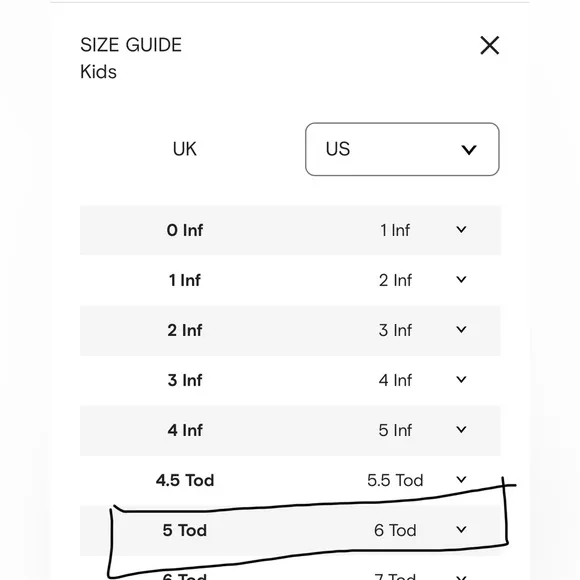
Task: Click the dropdown arrow icon beside US
Action: point(469,150)
